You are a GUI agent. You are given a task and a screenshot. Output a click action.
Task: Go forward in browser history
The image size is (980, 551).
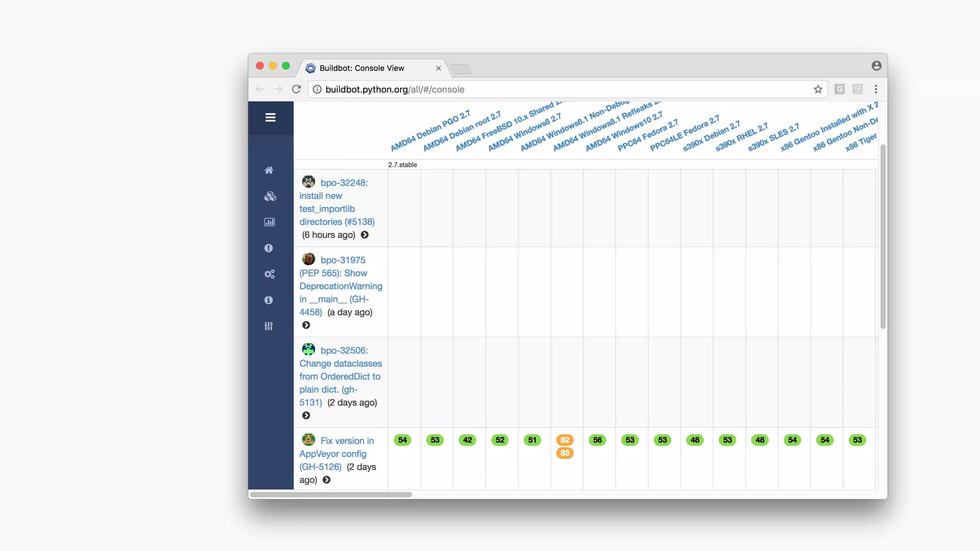(x=278, y=89)
